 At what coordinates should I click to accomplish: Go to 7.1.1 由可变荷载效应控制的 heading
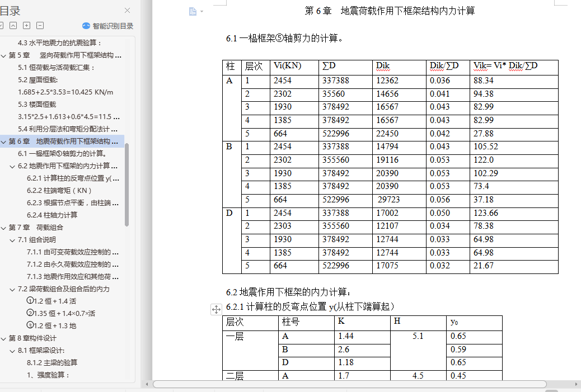73,252
